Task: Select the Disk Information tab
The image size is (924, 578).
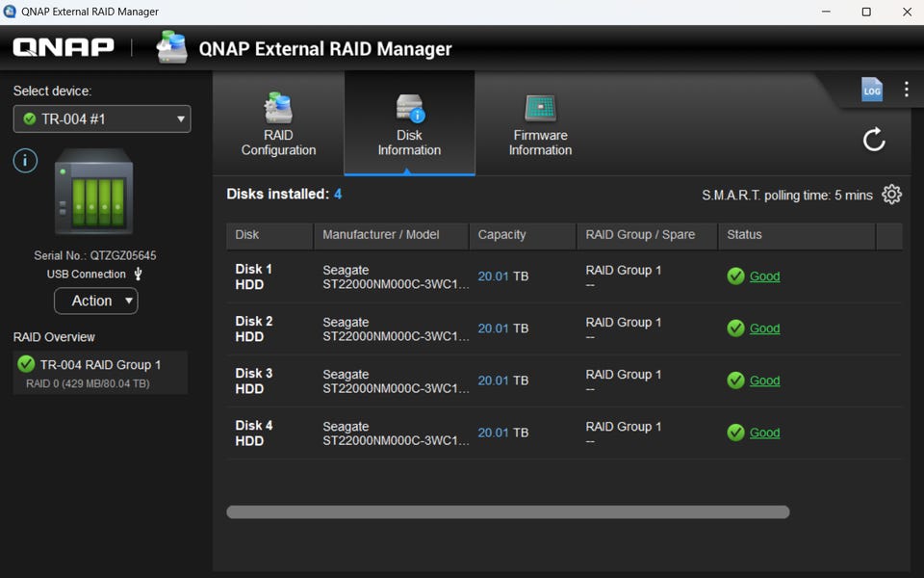Action: [x=410, y=123]
